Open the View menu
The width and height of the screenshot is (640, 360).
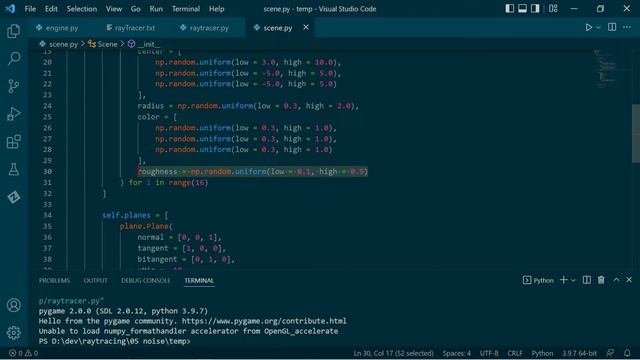(x=114, y=9)
